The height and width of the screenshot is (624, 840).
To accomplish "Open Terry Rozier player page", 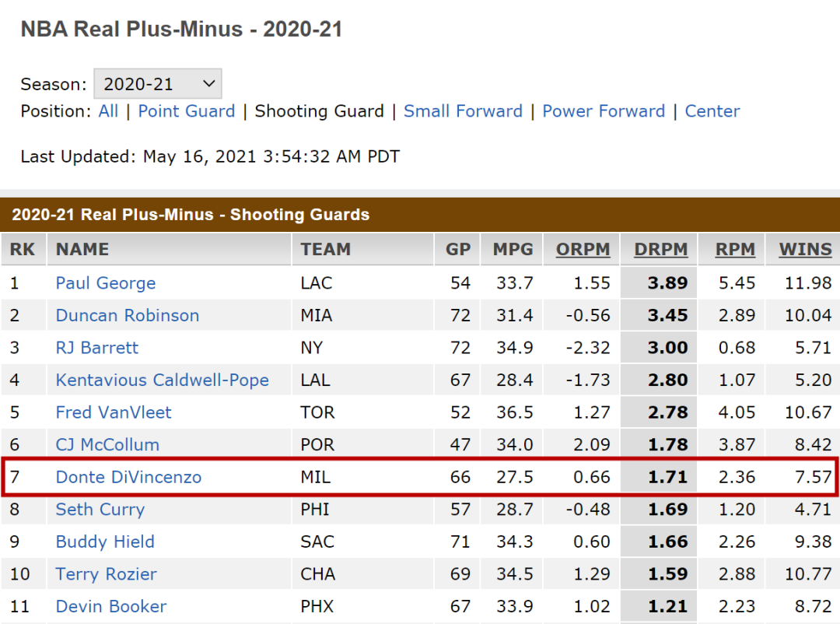I will tap(106, 573).
